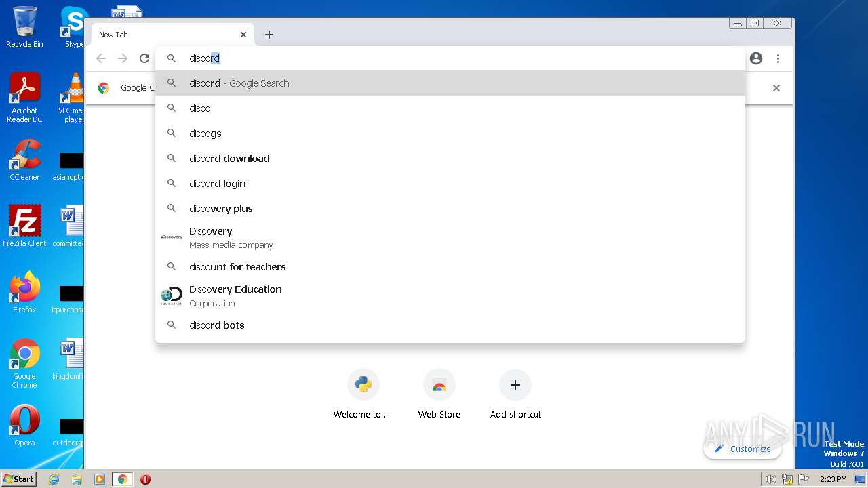Image resolution: width=868 pixels, height=488 pixels.
Task: Select the 'discord - Google Search' suggestion
Action: point(450,83)
